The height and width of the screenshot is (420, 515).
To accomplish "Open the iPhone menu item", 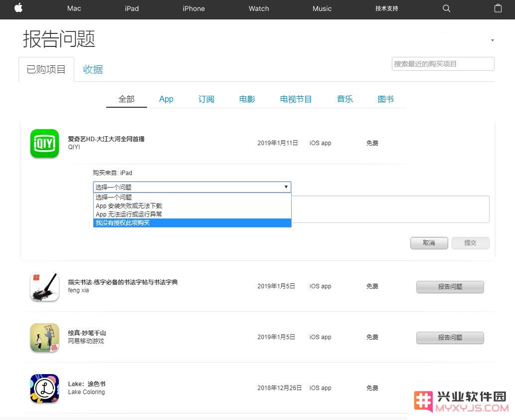I will 194,8.
